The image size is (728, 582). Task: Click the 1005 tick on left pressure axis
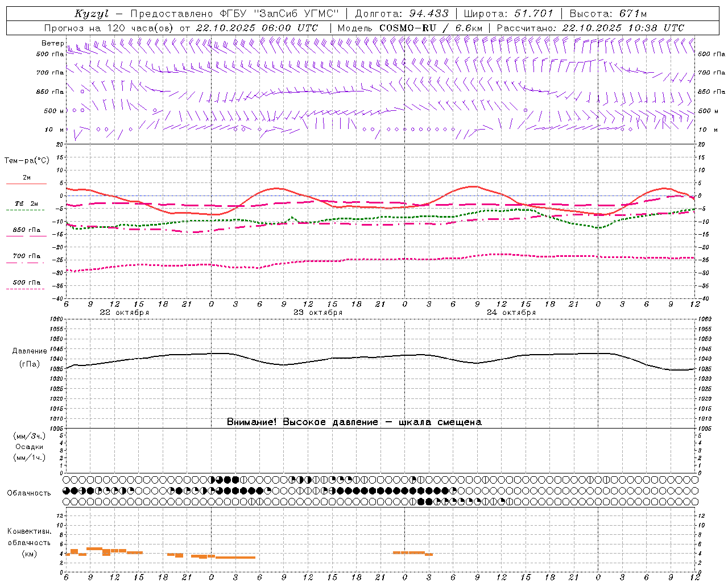(x=57, y=429)
